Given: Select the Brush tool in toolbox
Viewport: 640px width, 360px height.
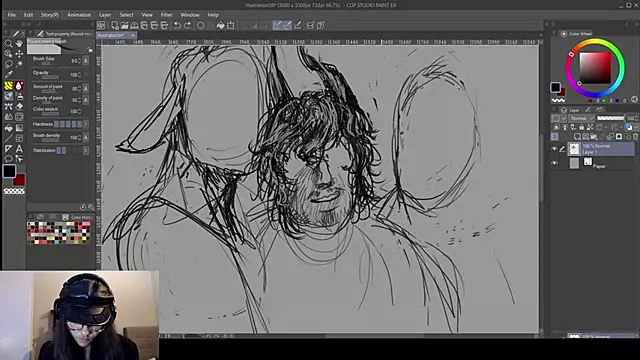Looking at the screenshot, I should click(x=8, y=96).
